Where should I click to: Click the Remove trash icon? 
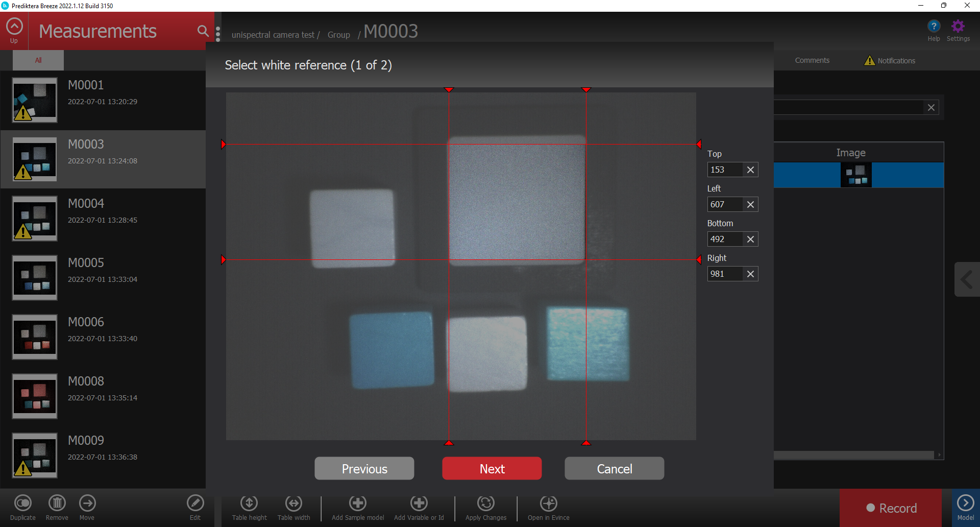pos(57,504)
